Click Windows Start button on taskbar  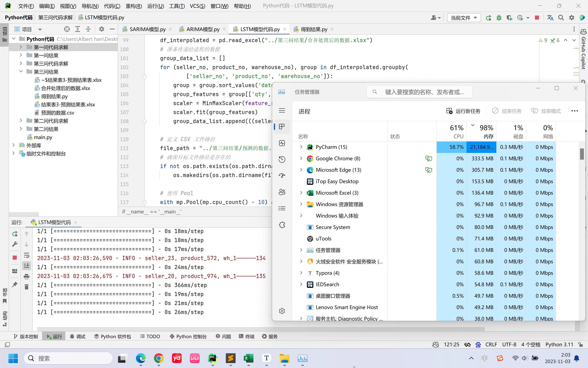[13, 358]
